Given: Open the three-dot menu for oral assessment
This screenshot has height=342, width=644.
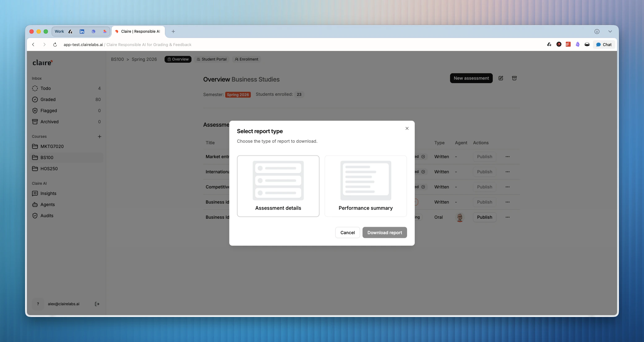Looking at the screenshot, I should (x=508, y=217).
